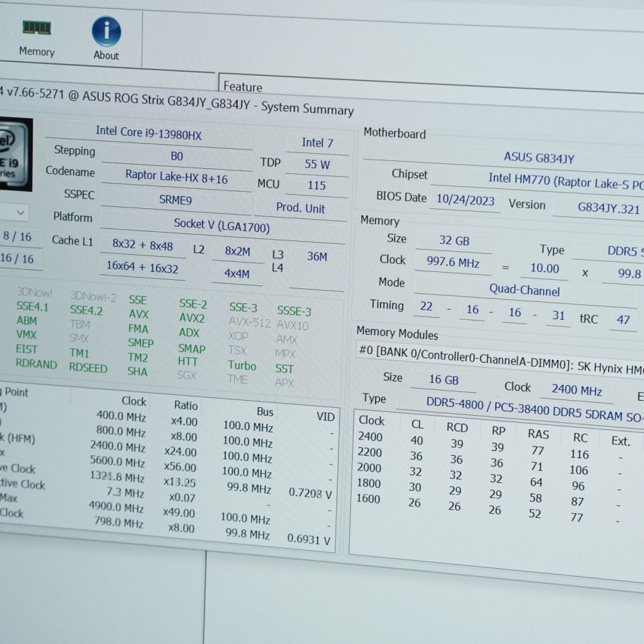
Task: Click the RCD column header
Action: (x=457, y=428)
